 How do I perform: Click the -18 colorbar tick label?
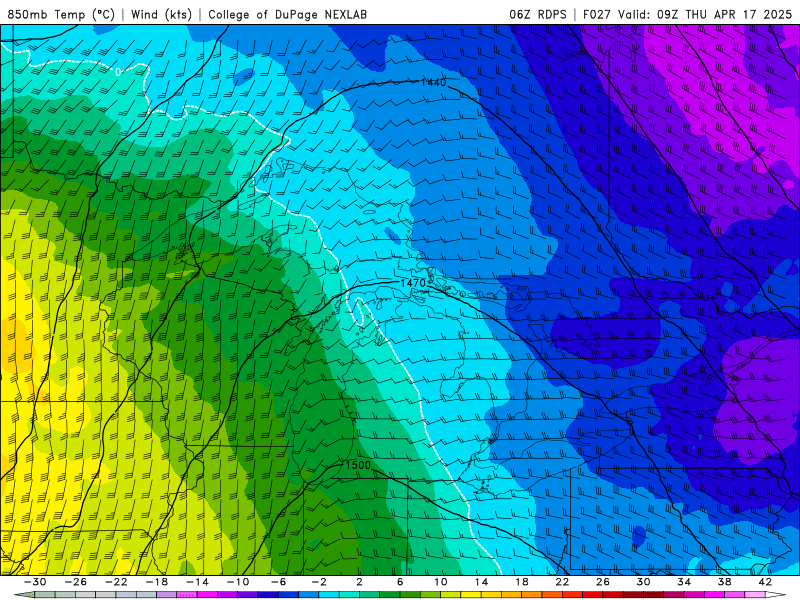point(157,582)
